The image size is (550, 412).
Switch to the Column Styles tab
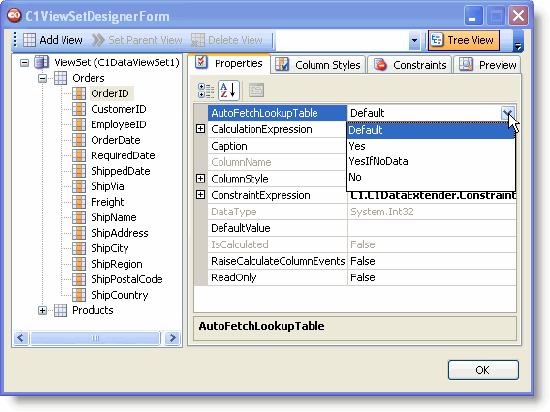click(318, 65)
